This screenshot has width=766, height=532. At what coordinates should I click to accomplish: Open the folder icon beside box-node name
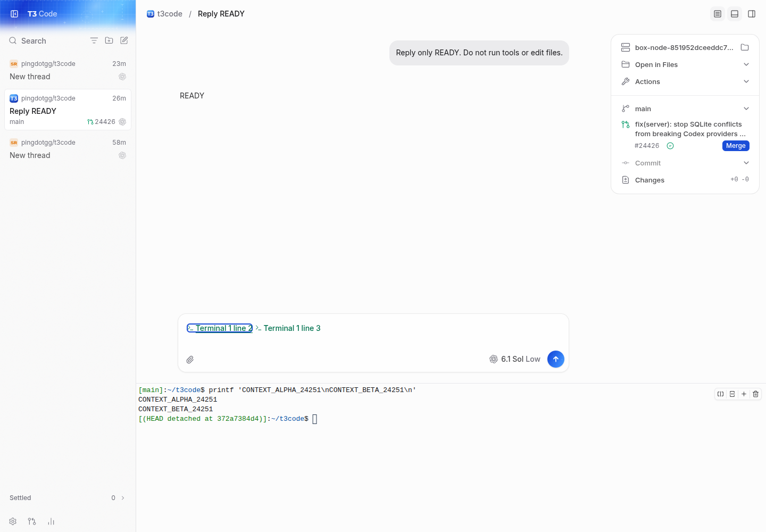point(745,47)
